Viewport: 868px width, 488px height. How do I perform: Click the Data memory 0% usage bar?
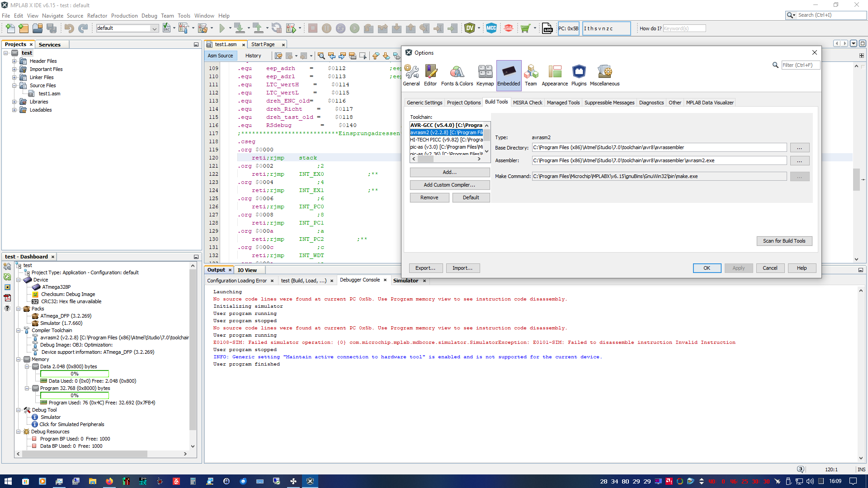pos(75,374)
